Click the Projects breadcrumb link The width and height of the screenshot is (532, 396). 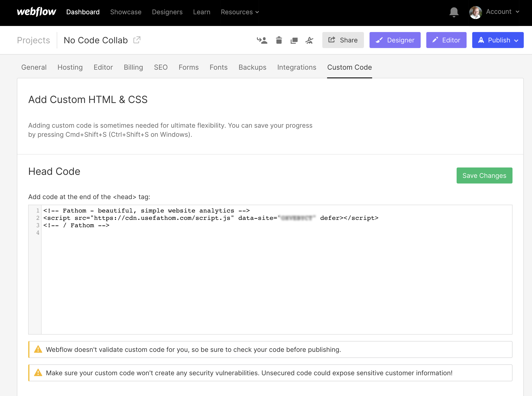[x=33, y=40]
